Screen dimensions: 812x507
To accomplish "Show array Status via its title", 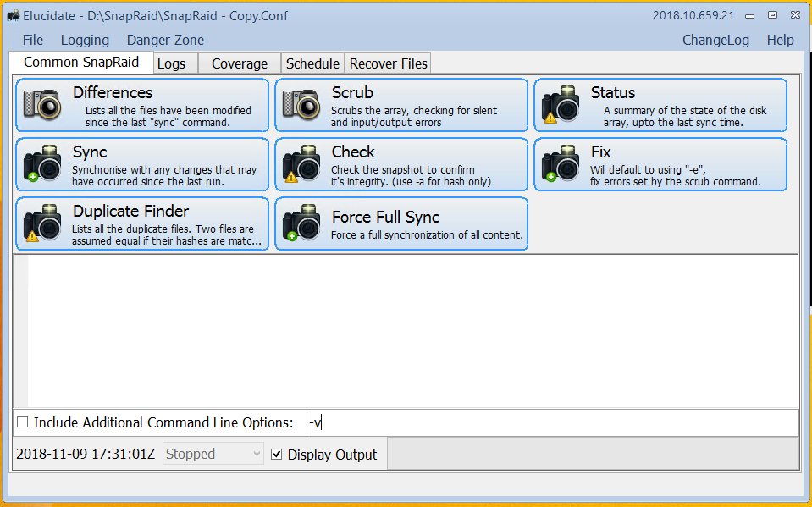I will pos(613,93).
